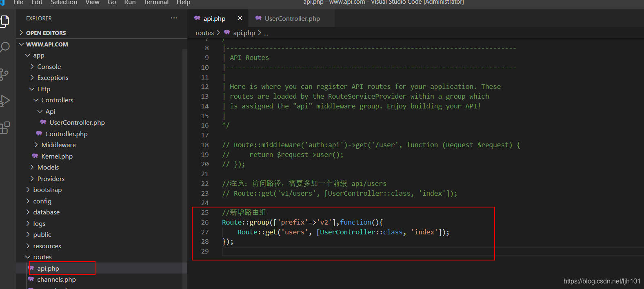Click line number 26 in the gutter
This screenshot has width=644, height=289.
coord(205,222)
